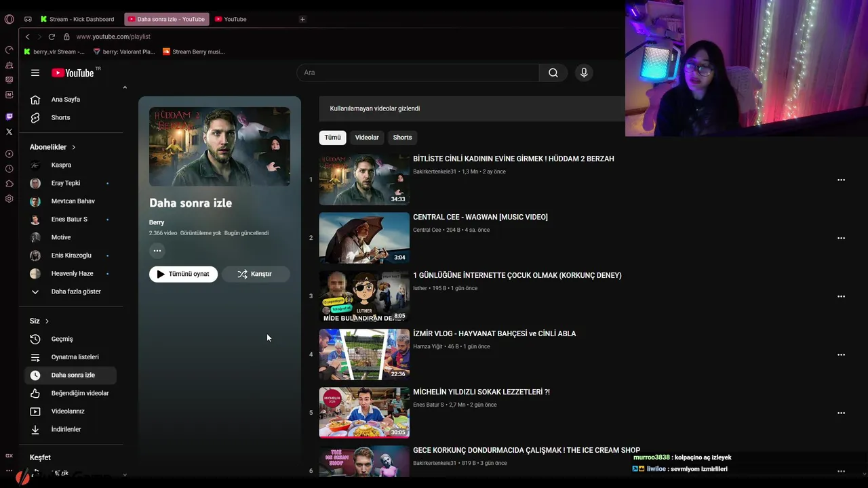Open Shorts in YouTube sidebar

(x=71, y=117)
